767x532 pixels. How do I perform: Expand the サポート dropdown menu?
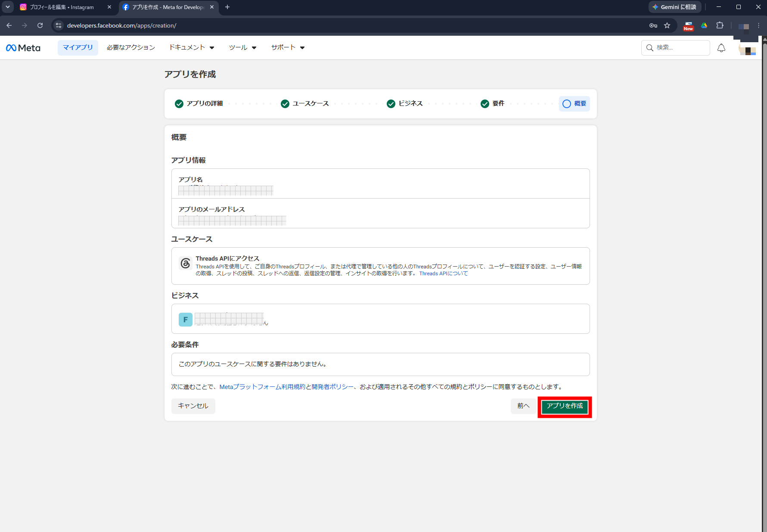coord(288,47)
